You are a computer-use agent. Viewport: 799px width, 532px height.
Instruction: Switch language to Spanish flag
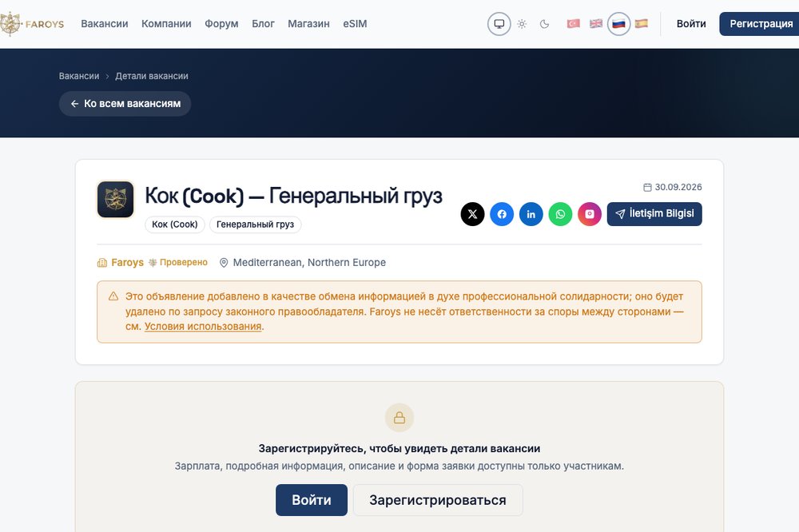[x=642, y=24]
